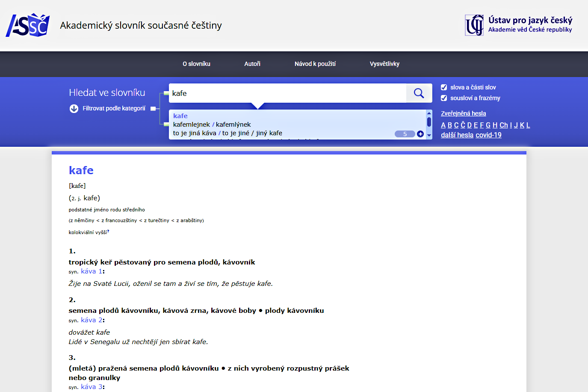The width and height of the screenshot is (588, 392).
Task: Click the down-arrow icon beside Filtrovat podle kategorií
Action: (74, 109)
